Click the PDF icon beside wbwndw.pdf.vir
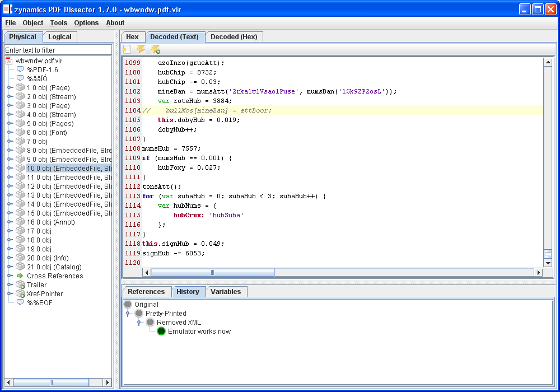This screenshot has height=392, width=560. click(9, 61)
